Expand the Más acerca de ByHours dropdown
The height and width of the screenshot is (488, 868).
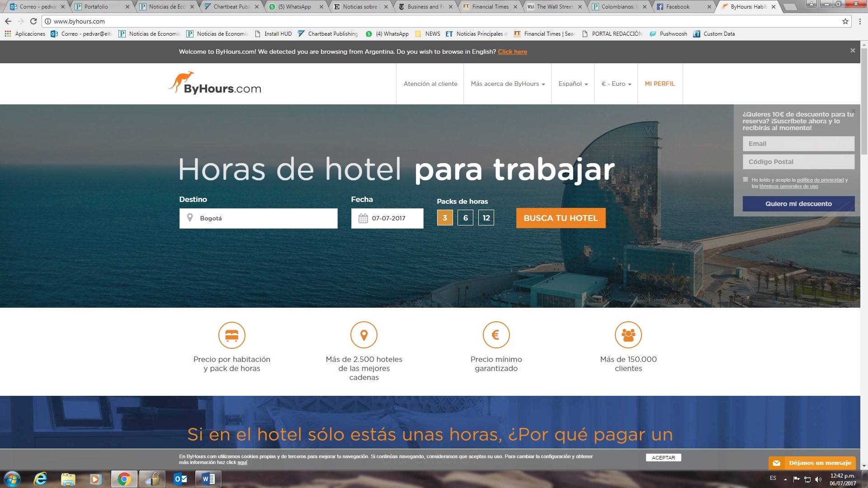[507, 84]
